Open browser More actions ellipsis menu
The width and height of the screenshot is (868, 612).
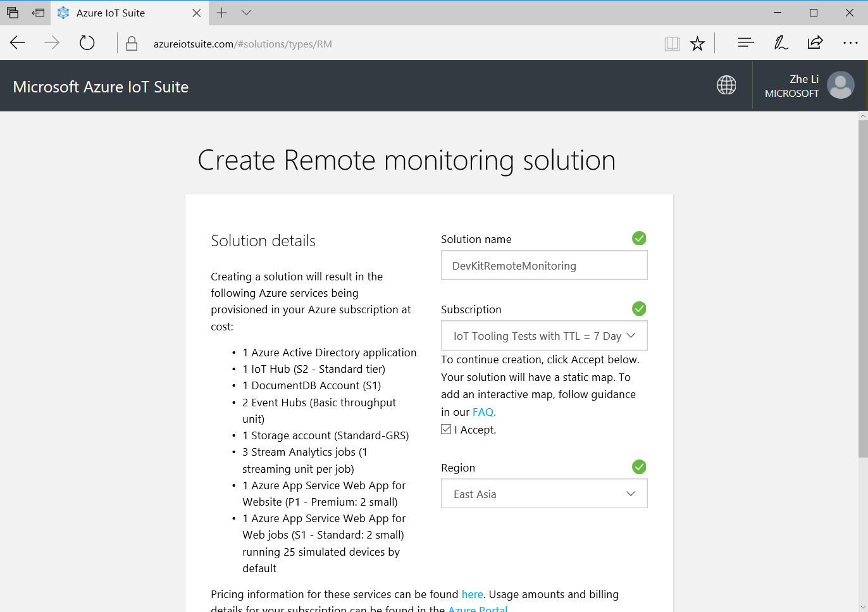click(x=850, y=43)
